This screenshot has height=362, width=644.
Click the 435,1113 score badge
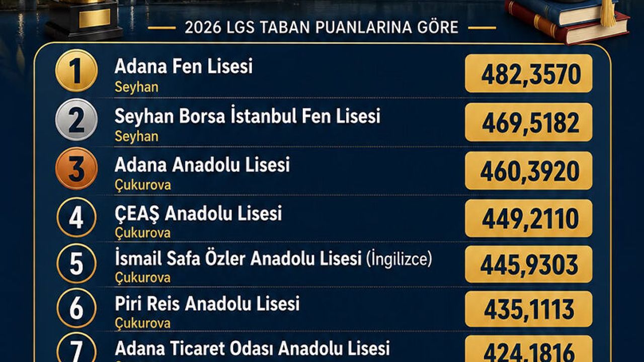pyautogui.click(x=529, y=309)
